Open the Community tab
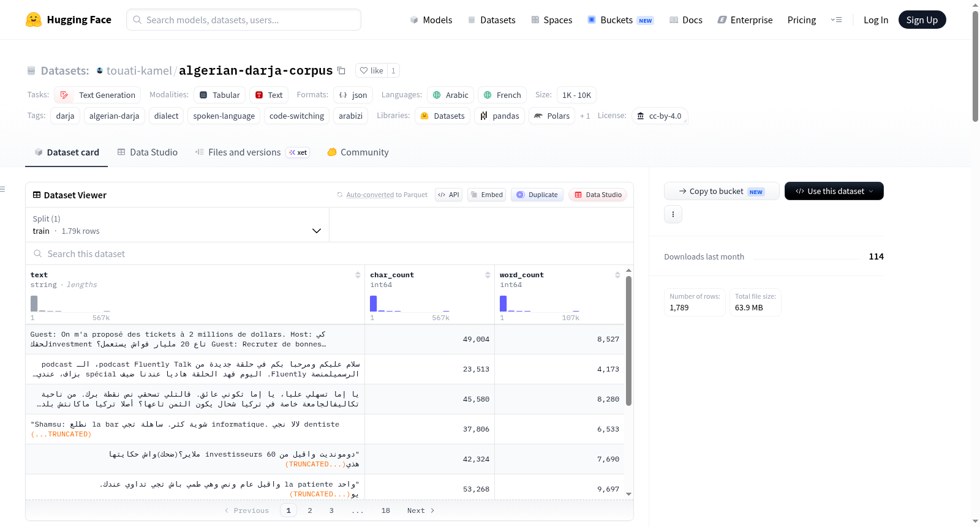The height and width of the screenshot is (527, 980). (x=358, y=152)
